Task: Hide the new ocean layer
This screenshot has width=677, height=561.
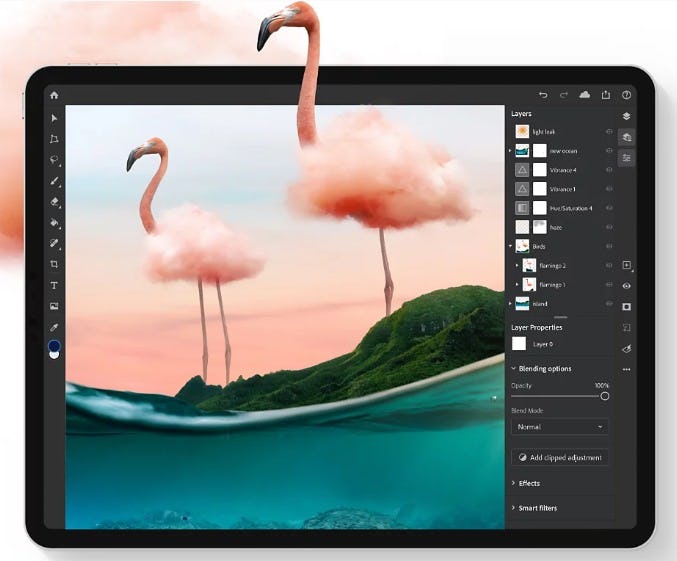Action: tap(609, 151)
